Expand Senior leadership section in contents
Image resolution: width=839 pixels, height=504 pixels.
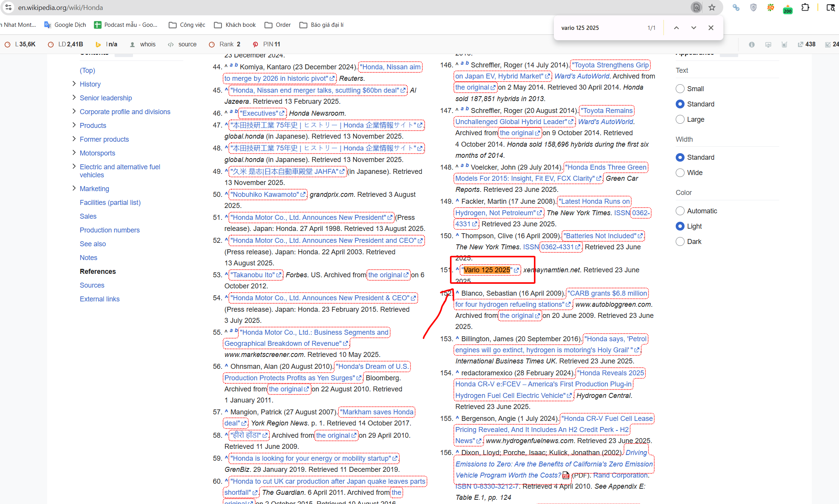point(74,98)
